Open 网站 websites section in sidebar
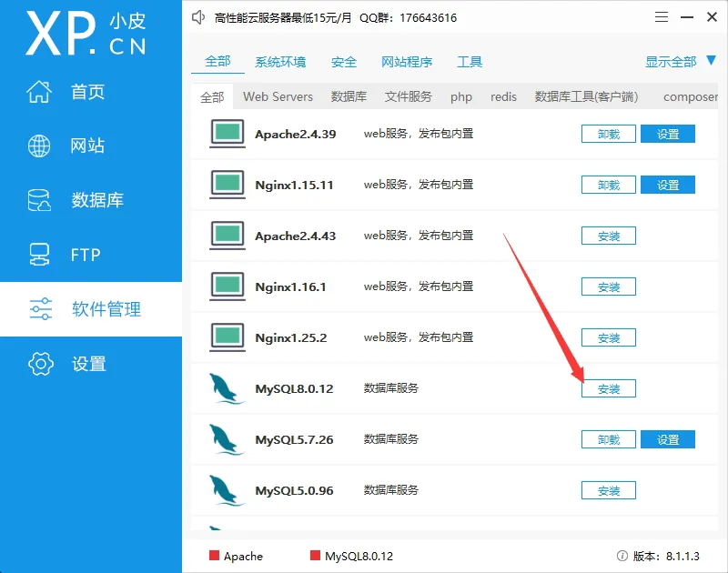This screenshot has width=728, height=573. click(87, 146)
